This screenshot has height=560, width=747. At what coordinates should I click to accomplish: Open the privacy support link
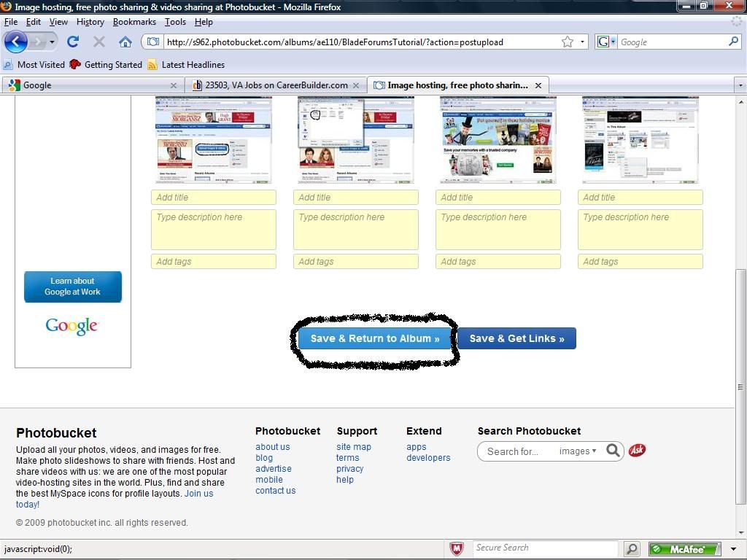(x=349, y=469)
